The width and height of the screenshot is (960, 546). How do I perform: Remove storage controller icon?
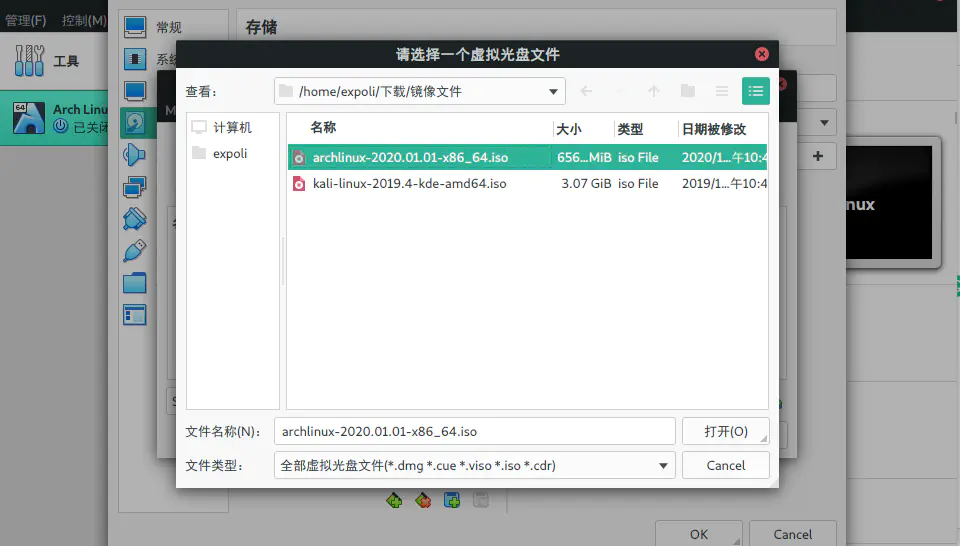point(423,501)
